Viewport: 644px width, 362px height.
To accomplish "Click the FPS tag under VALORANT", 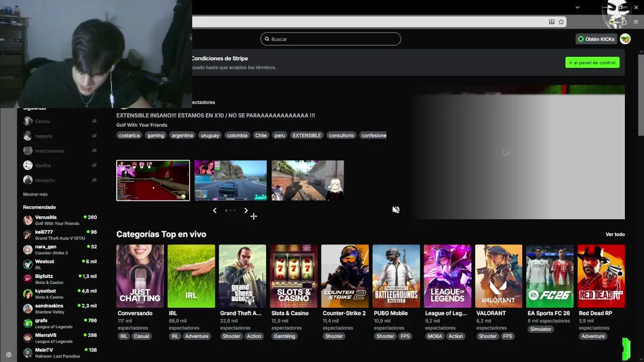I will click(507, 336).
